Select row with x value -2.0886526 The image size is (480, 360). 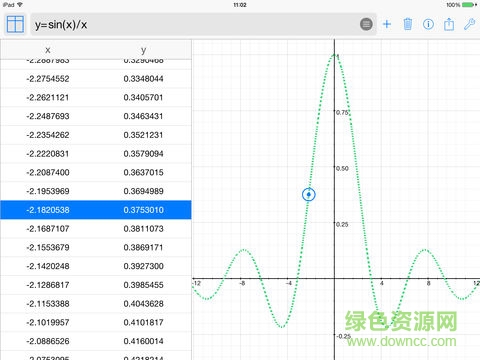click(x=96, y=341)
